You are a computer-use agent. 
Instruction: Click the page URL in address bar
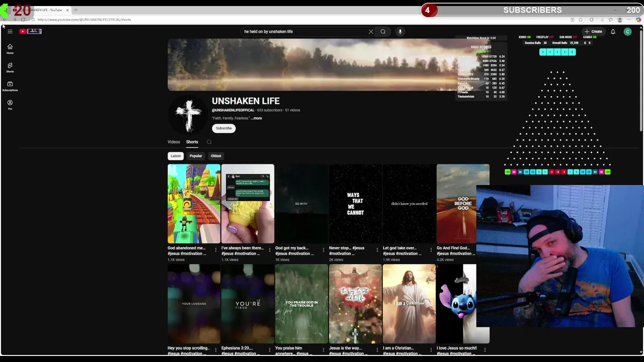click(x=84, y=20)
